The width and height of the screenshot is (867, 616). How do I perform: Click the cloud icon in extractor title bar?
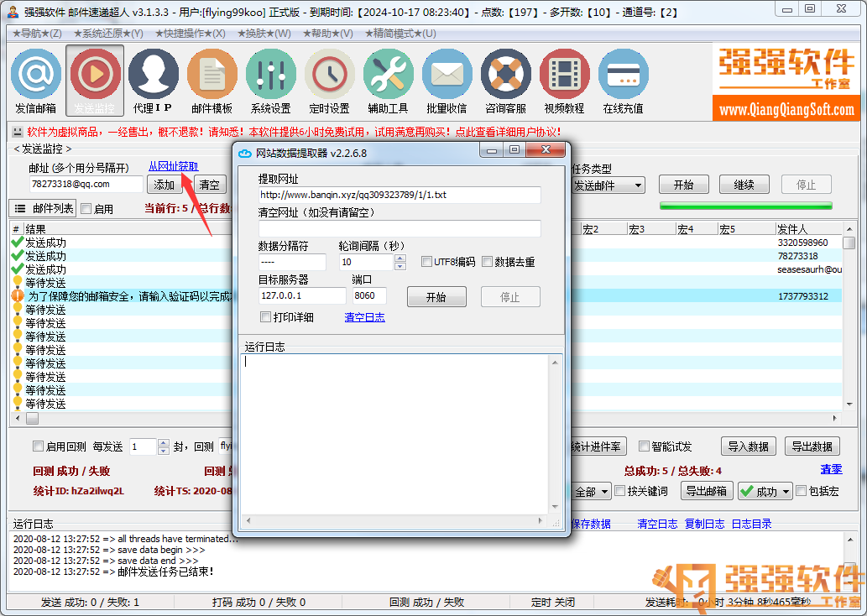(x=245, y=154)
